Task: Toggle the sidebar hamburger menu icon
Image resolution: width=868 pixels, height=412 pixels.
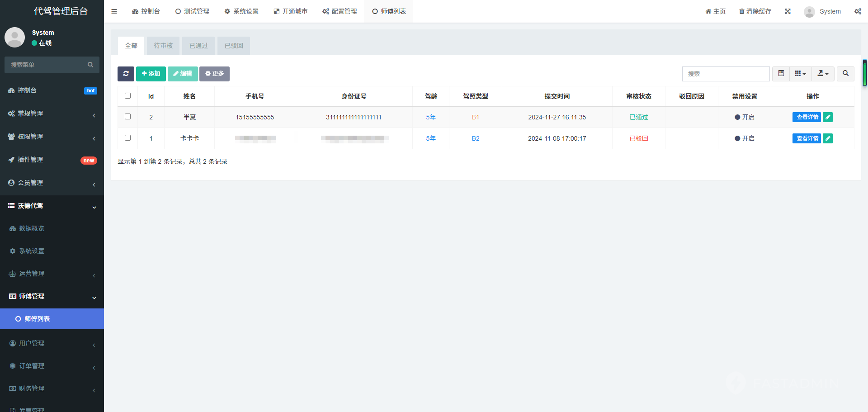Action: [x=114, y=11]
